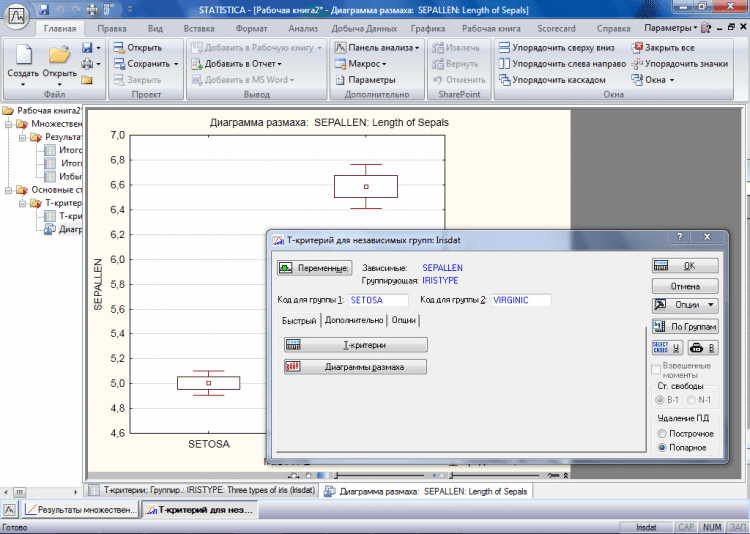Screen dimensions: 750x534
Task: Click the save icon in the quick access toolbar
Action: [x=44, y=9]
